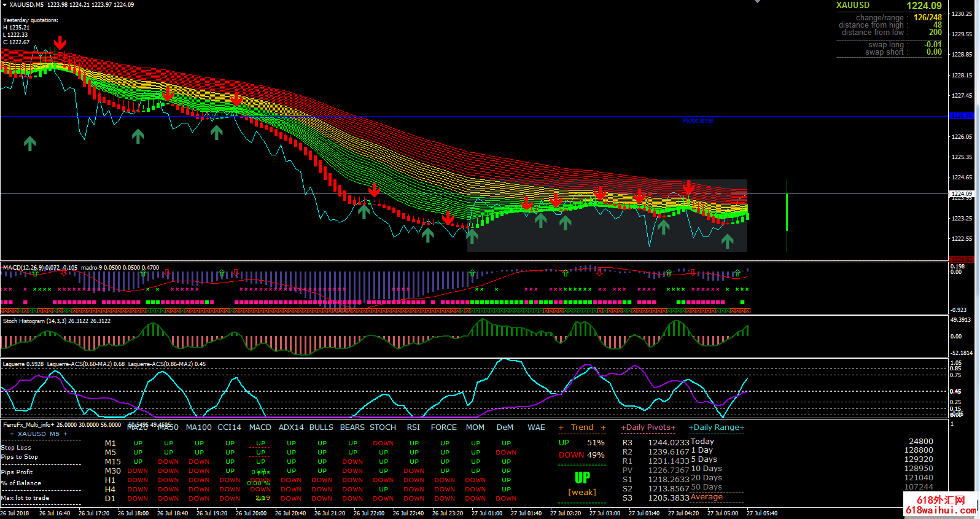Click the 'swap long' value -0.01
Screen dimensions: 980x519
point(933,44)
